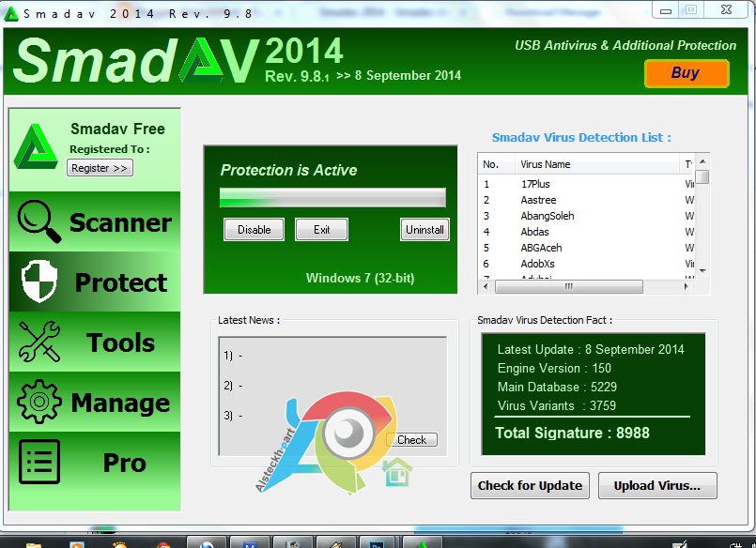
Task: Open the Tools wrench and screwdriver icon
Action: [39, 342]
